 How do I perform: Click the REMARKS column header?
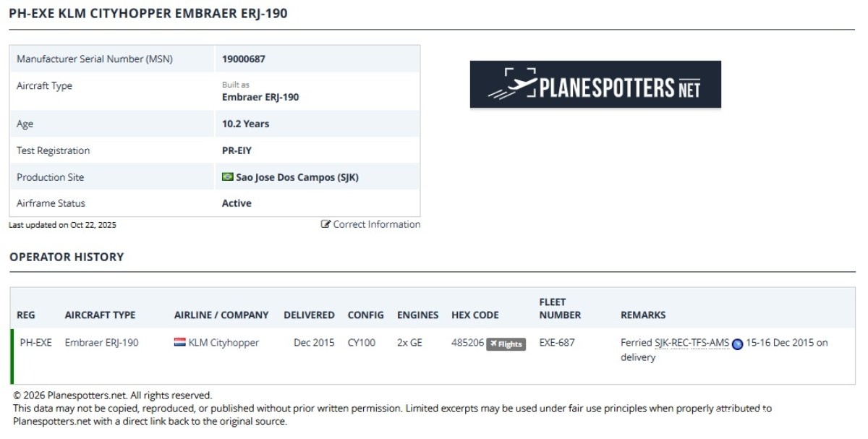coord(643,315)
